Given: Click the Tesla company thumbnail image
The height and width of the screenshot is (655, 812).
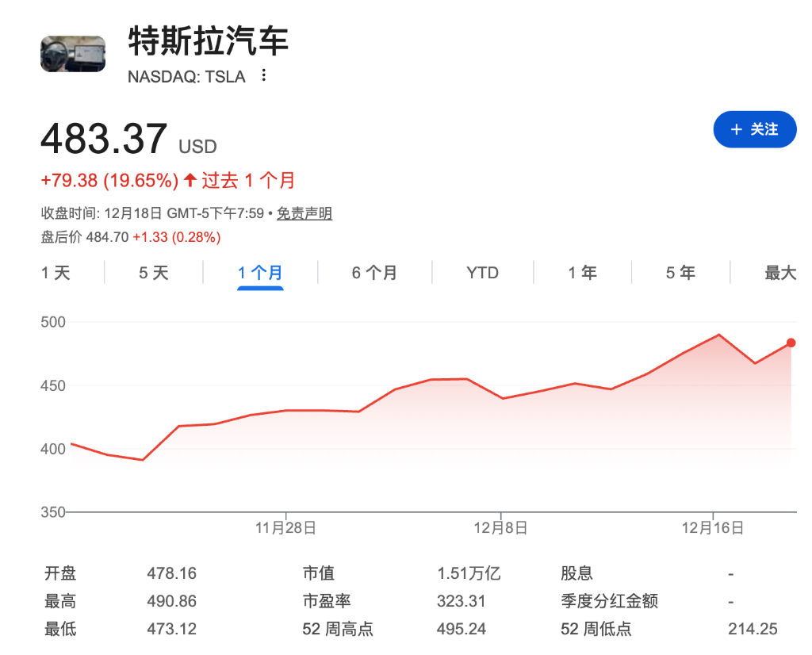Looking at the screenshot, I should point(73,53).
